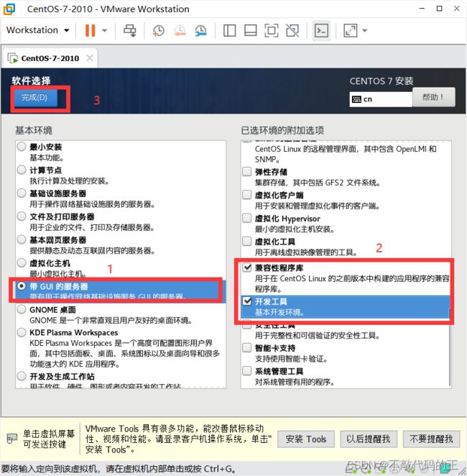467x476 pixels.
Task: Pause the virtual machine with orange button
Action: click(x=90, y=30)
